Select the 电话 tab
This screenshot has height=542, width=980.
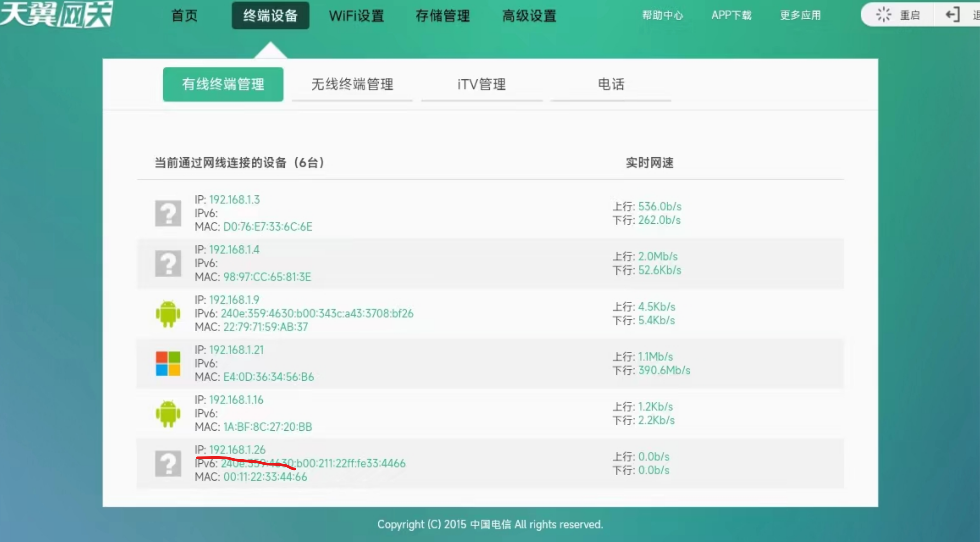[x=611, y=84]
